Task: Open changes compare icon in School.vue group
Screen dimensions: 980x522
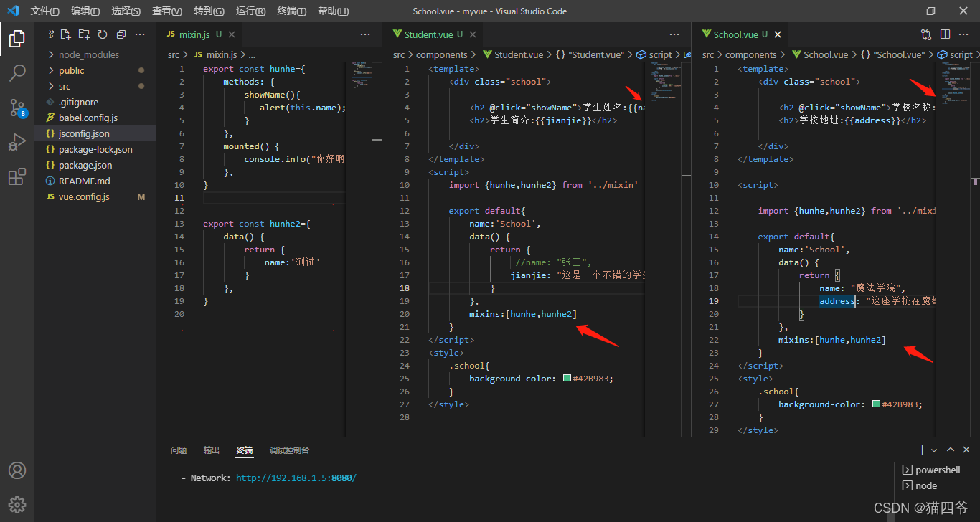Action: (926, 34)
